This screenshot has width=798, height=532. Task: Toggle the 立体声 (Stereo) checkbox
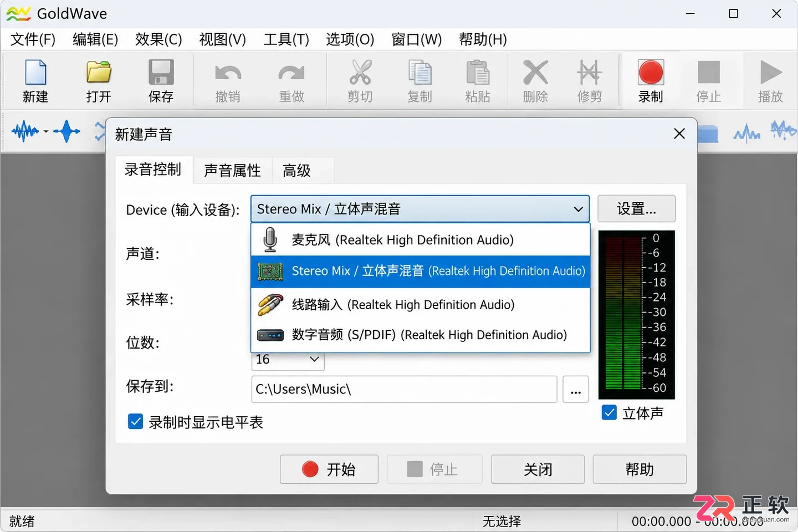click(x=609, y=412)
